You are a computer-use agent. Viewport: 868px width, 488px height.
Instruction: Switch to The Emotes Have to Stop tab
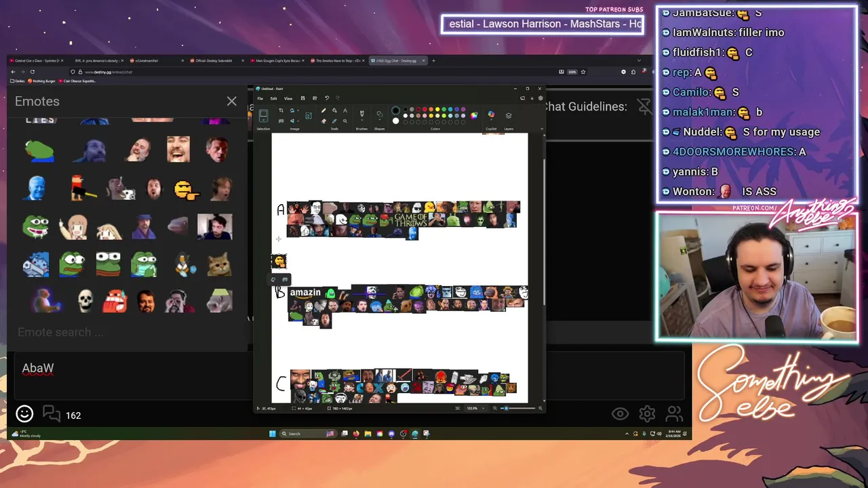[x=338, y=60]
